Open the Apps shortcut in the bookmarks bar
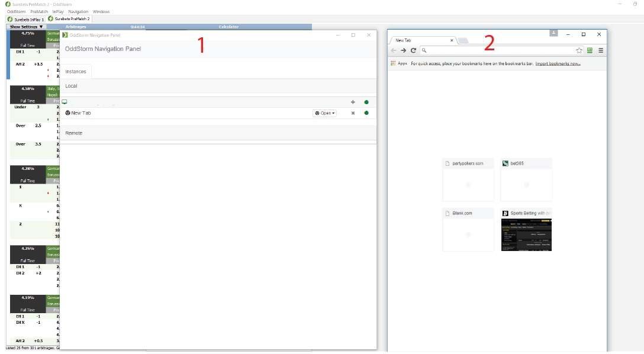 (399, 63)
